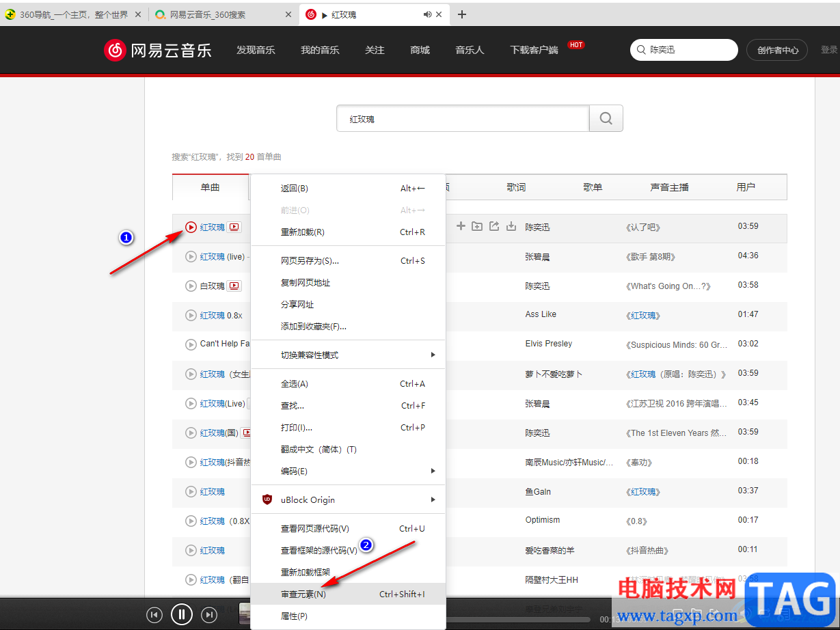The width and height of the screenshot is (840, 630).
Task: Play the 红玫瑰 0.8x track
Action: (191, 316)
